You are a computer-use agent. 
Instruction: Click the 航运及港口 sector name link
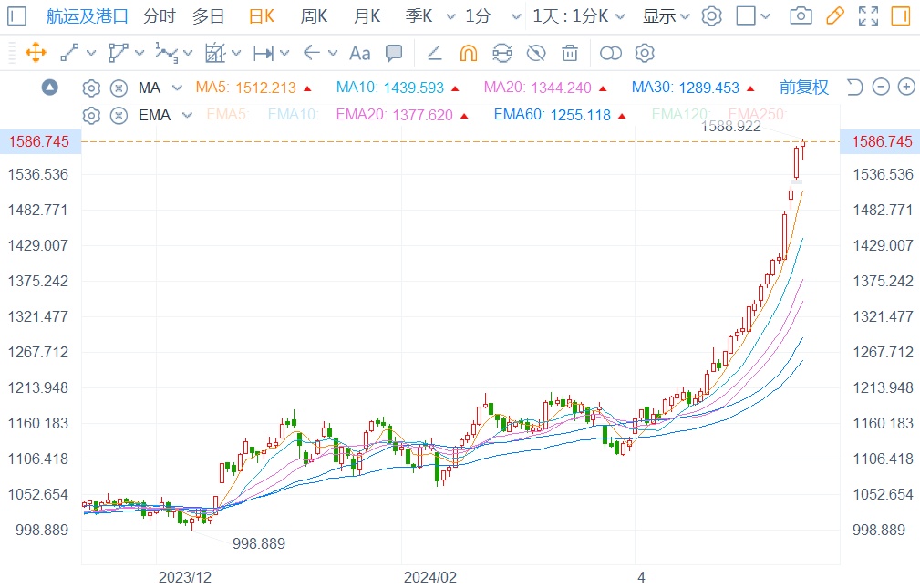coord(88,16)
